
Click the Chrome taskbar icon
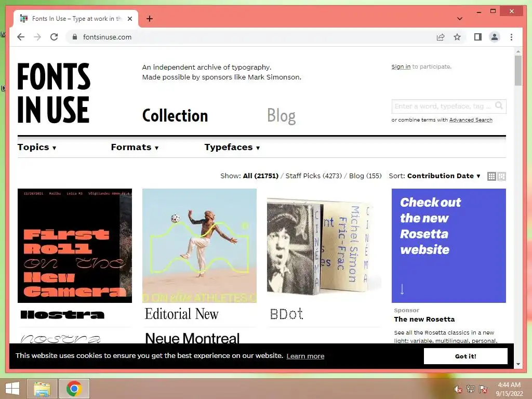click(x=74, y=389)
